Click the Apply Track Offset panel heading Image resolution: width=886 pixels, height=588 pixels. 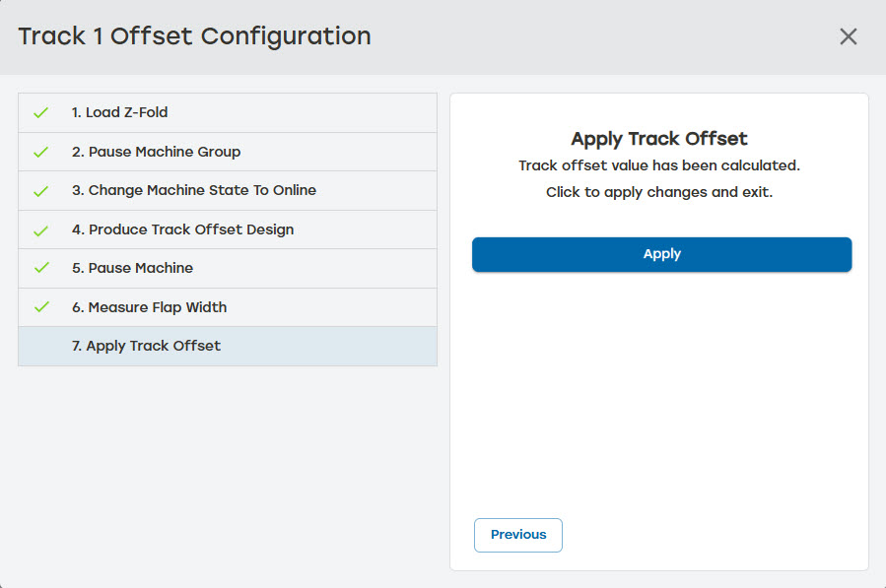[x=661, y=139]
